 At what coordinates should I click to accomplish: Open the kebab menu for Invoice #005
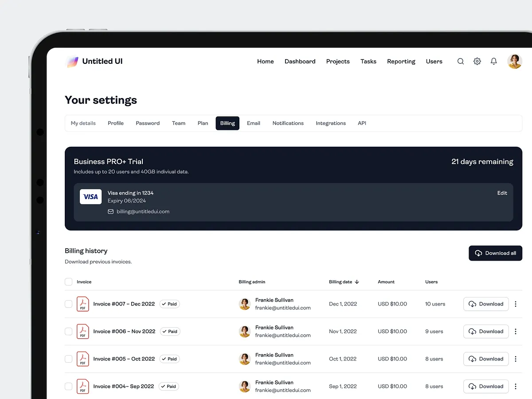pyautogui.click(x=516, y=359)
